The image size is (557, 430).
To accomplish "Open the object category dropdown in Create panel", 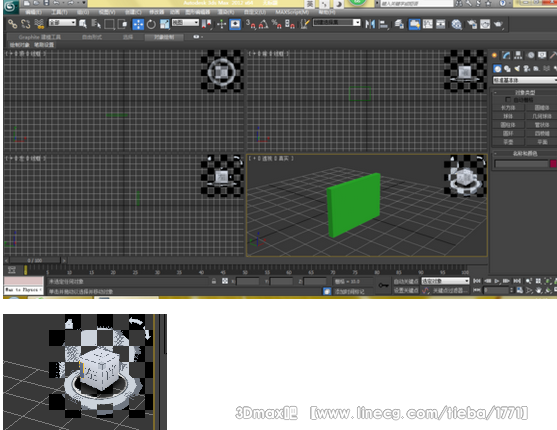I will [x=525, y=80].
